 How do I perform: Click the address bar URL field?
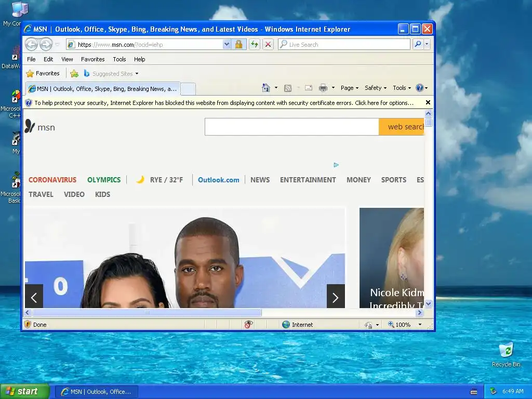click(144, 45)
